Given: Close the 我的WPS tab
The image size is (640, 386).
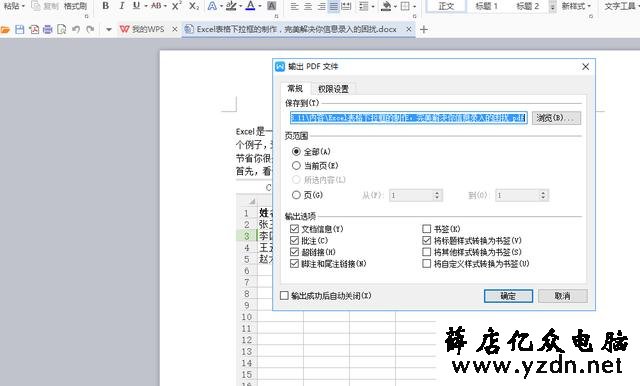Looking at the screenshot, I should click(x=175, y=29).
